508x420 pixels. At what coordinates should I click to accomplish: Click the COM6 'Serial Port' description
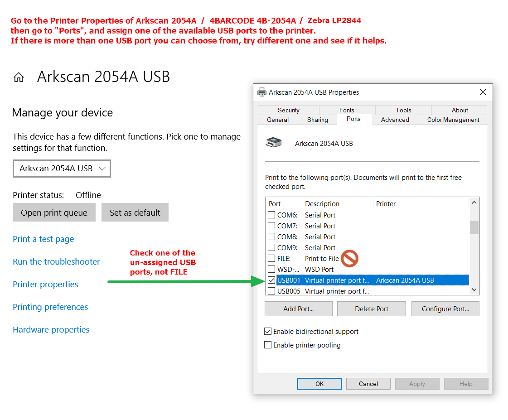(320, 215)
